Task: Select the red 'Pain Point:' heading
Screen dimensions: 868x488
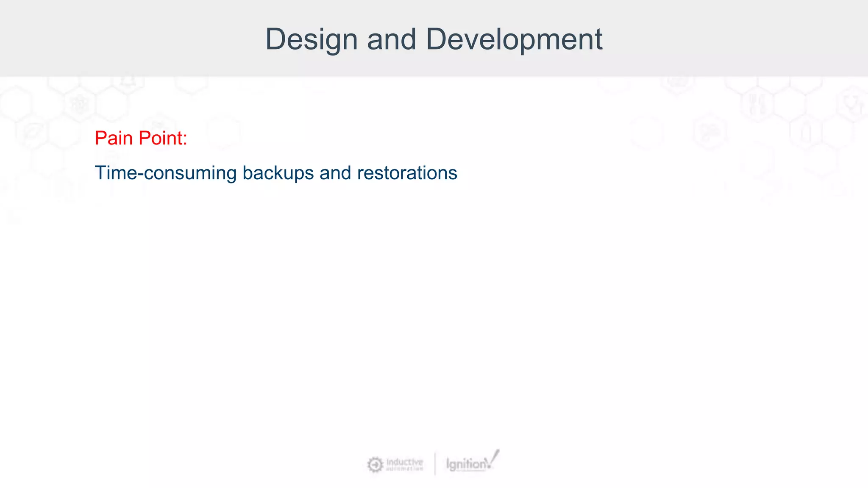Action: pyautogui.click(x=141, y=138)
